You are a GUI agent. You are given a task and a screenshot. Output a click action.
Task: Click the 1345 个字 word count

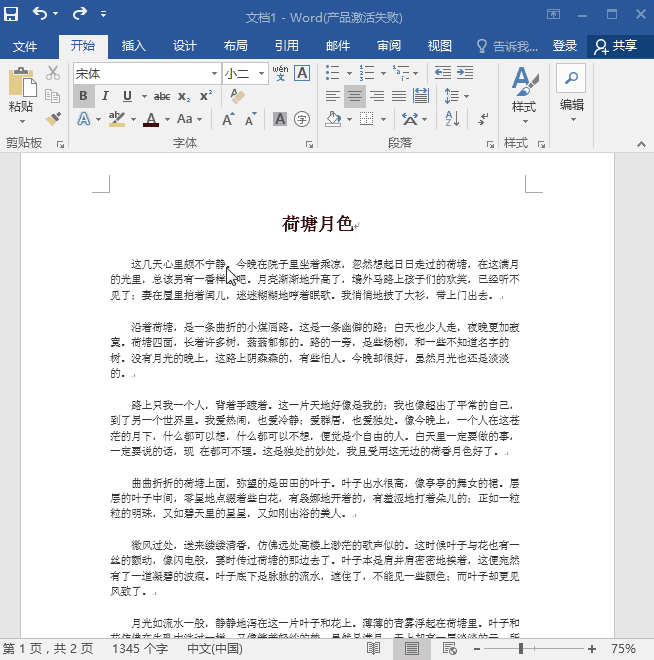pos(140,649)
